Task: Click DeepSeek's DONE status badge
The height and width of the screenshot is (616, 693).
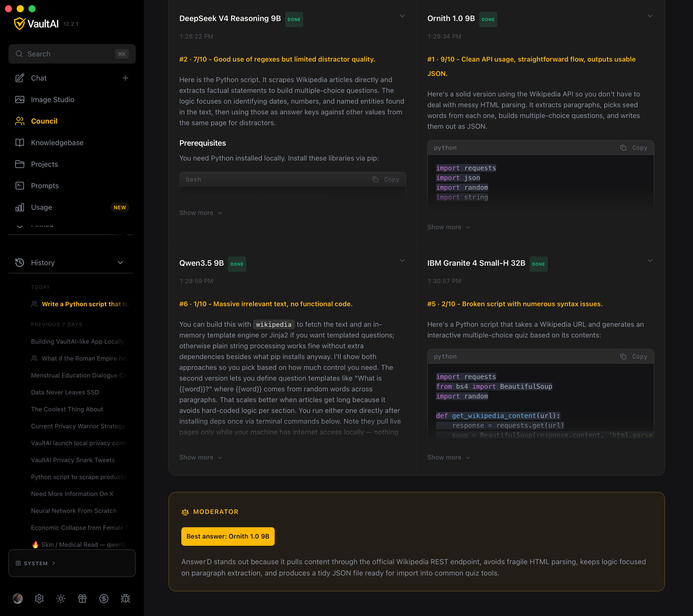Action: pyautogui.click(x=294, y=19)
